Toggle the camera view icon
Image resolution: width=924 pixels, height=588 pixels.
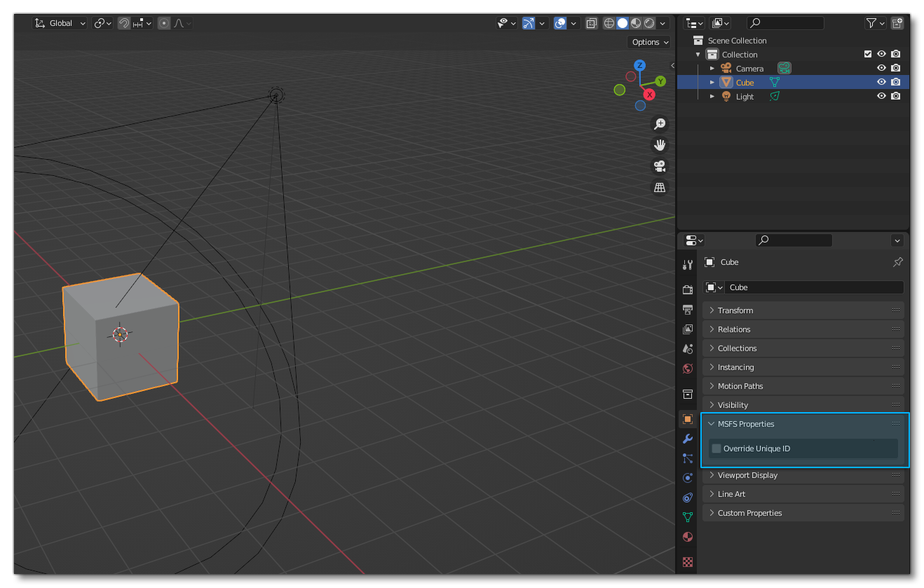(660, 166)
